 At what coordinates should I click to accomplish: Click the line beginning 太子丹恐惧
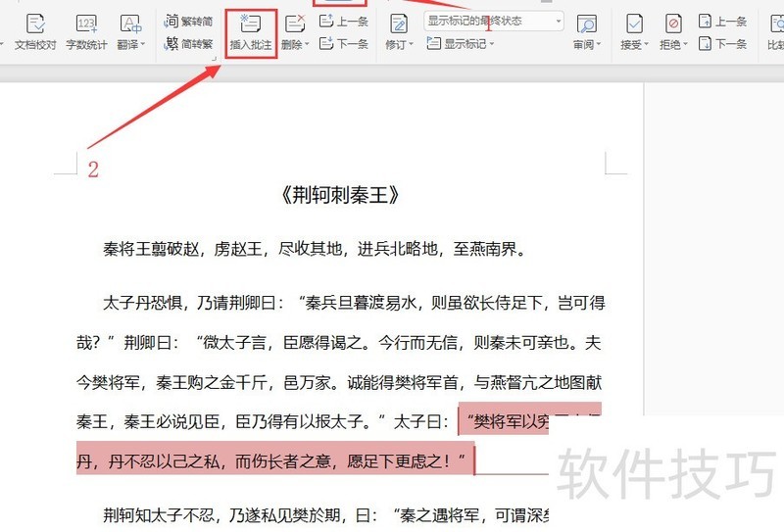click(x=354, y=303)
